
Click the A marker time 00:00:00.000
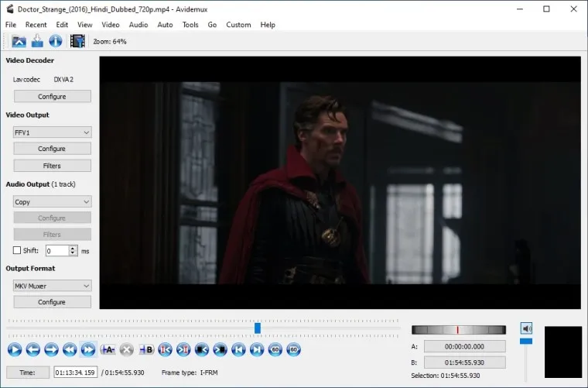[465, 347]
